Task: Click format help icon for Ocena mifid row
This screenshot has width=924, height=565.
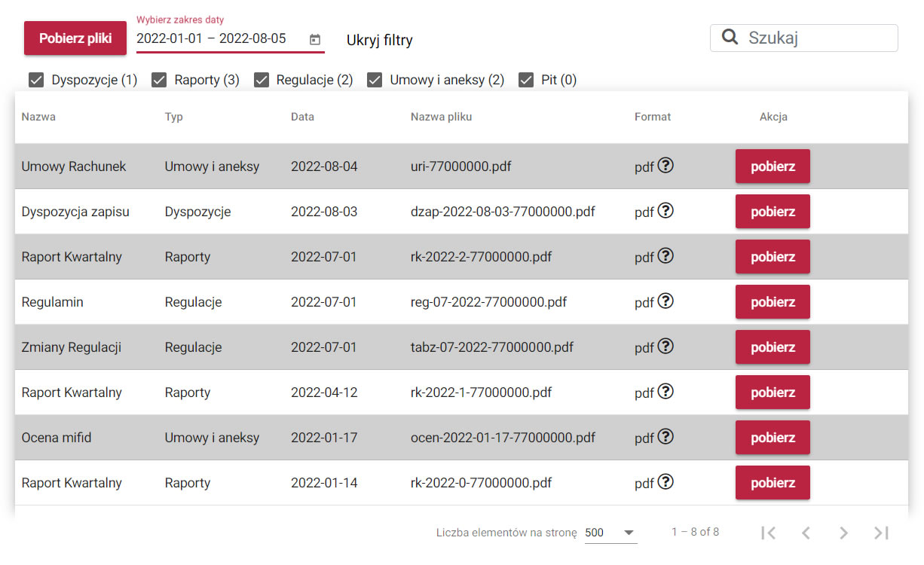Action: tap(665, 437)
